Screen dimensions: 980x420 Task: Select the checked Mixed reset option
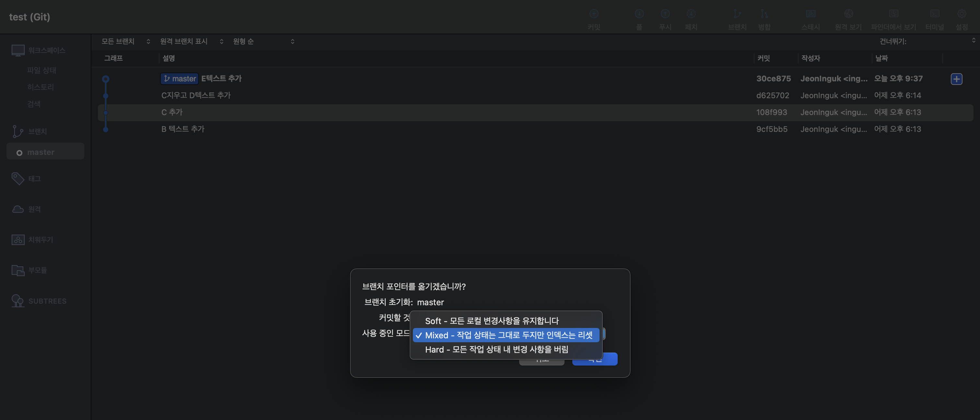508,335
